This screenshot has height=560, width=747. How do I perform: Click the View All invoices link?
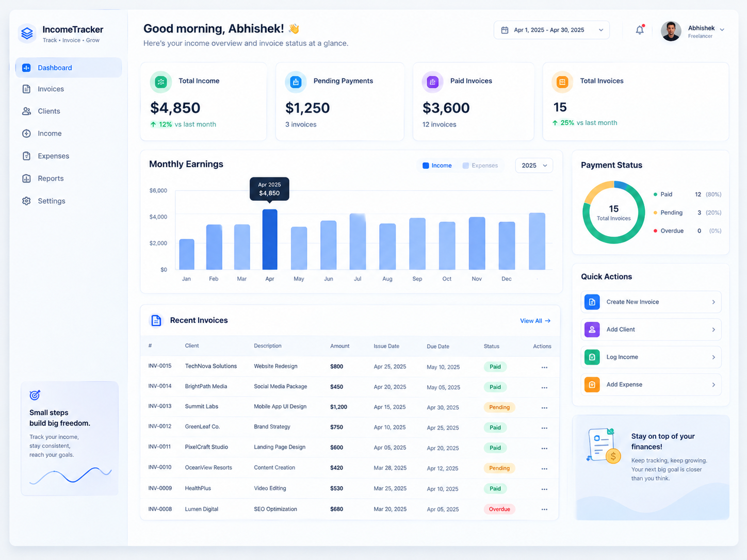point(535,321)
